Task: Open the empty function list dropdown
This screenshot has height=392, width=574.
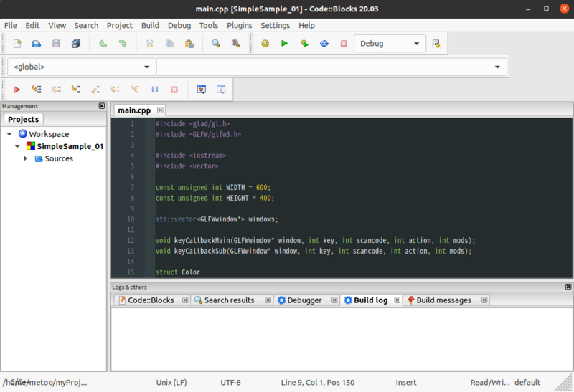Action: 331,67
